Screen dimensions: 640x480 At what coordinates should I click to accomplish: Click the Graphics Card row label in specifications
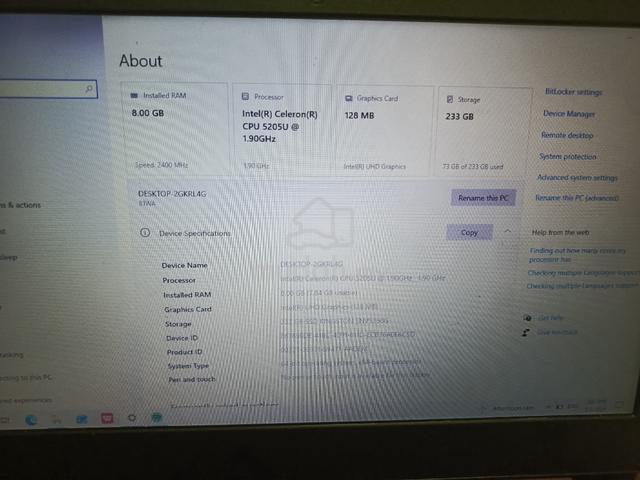[188, 309]
